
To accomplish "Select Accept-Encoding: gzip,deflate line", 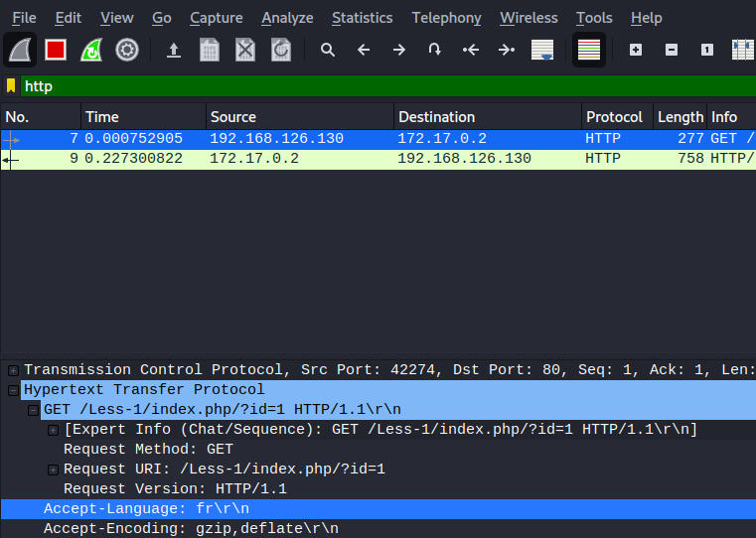I will click(378, 529).
